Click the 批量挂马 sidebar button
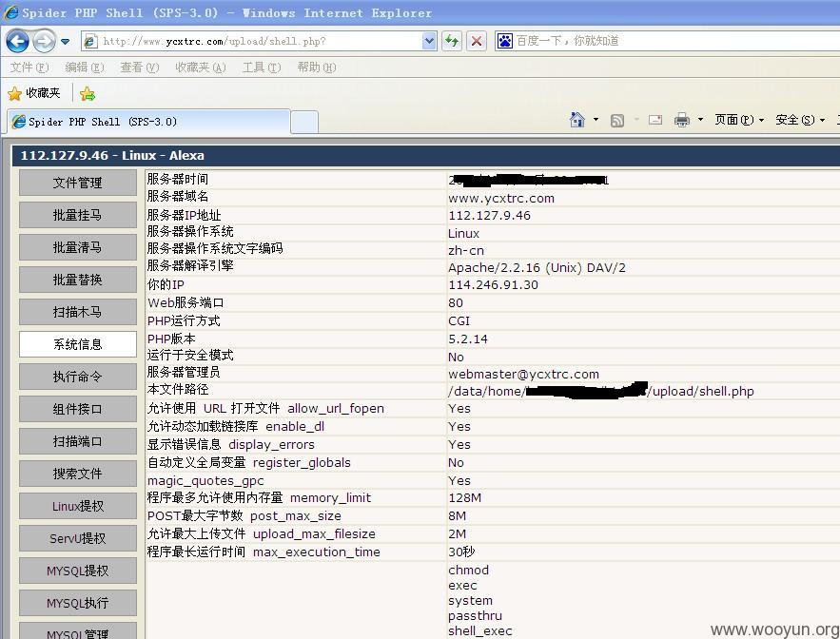The width and height of the screenshot is (840, 639). click(78, 215)
